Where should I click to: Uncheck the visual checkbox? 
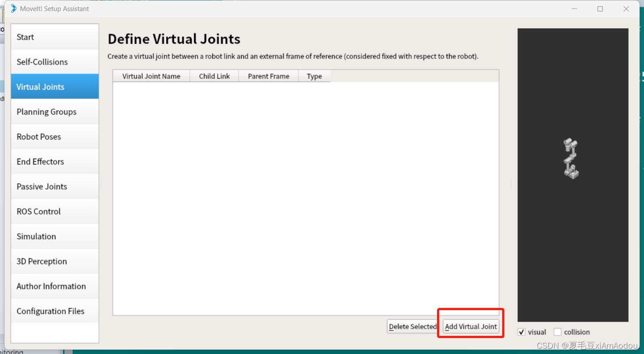[x=521, y=332]
